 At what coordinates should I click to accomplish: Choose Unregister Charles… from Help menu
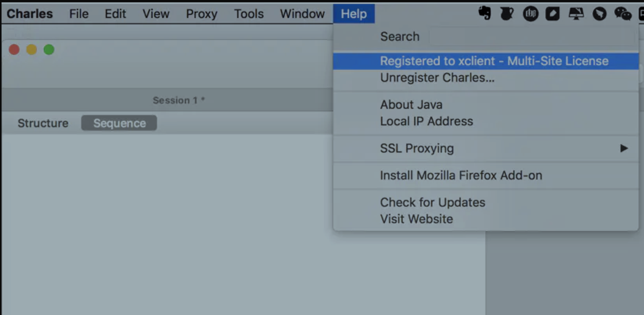tap(437, 78)
